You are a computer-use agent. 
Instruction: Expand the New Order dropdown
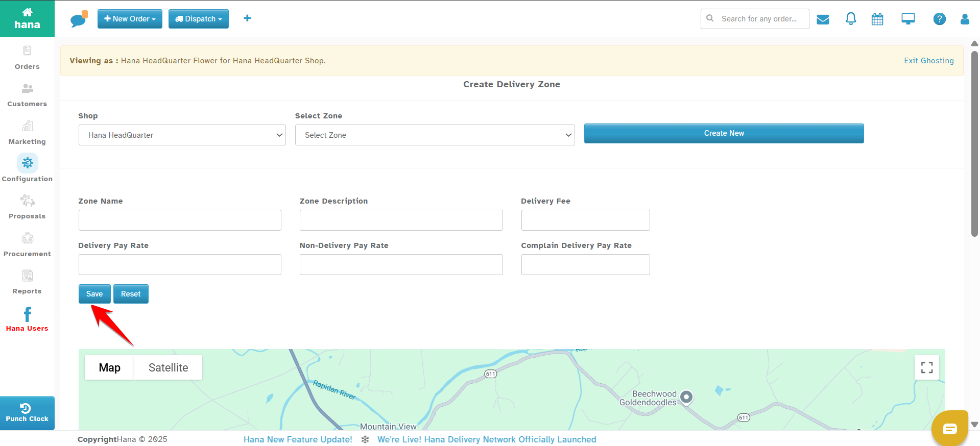pos(130,19)
